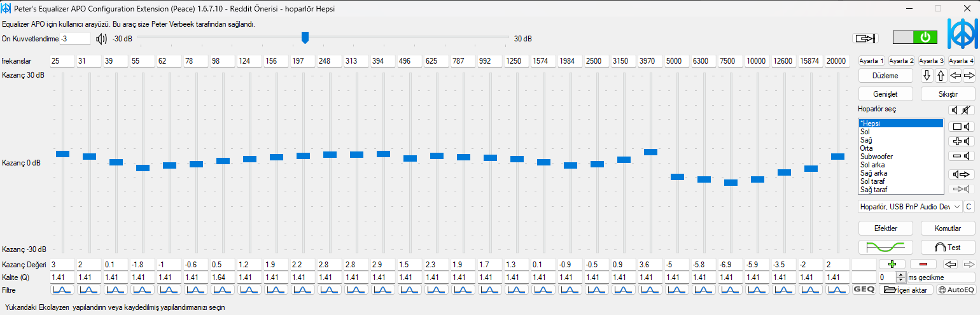Select the Ayarla 3 preset tab
The width and height of the screenshot is (980, 315).
[931, 61]
